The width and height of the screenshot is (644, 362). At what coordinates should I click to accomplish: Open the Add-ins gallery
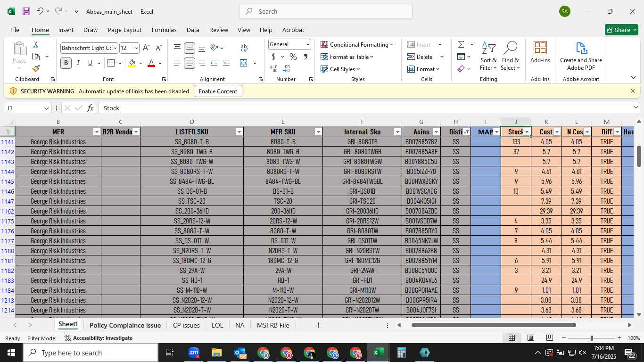tap(540, 53)
